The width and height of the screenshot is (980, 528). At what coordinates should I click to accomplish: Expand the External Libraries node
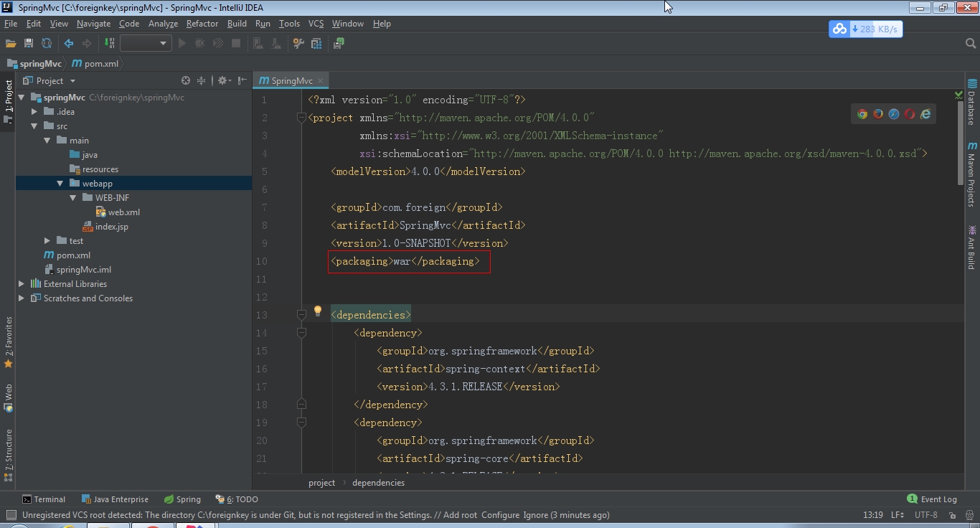click(22, 284)
